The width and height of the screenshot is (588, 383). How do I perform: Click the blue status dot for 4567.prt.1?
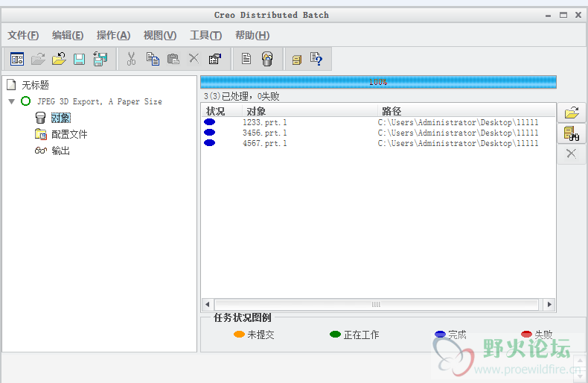coord(210,142)
